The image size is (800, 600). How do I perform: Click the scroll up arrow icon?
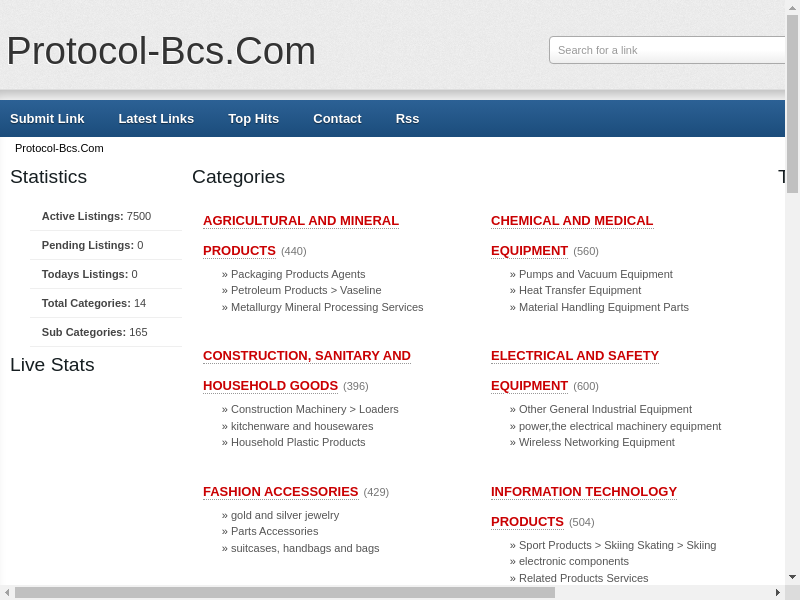792,7
